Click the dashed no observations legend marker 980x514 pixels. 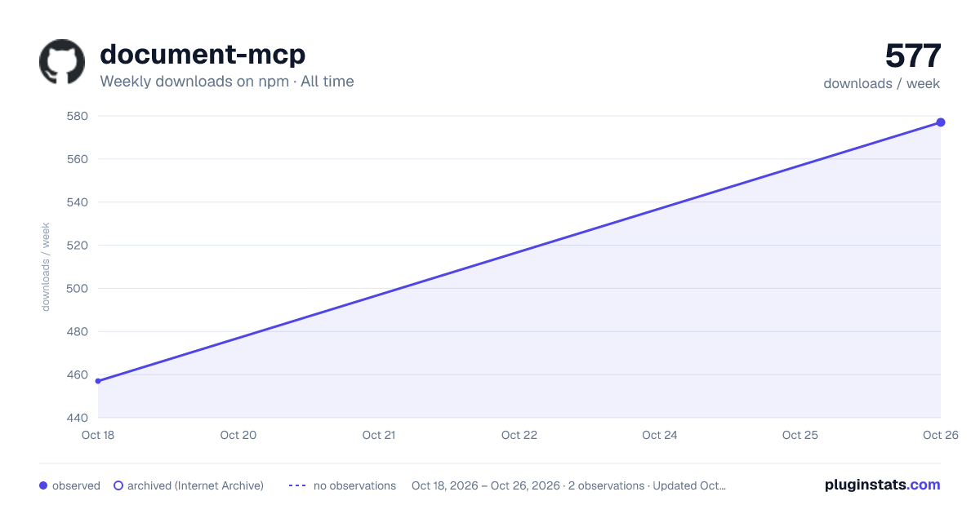[297, 485]
